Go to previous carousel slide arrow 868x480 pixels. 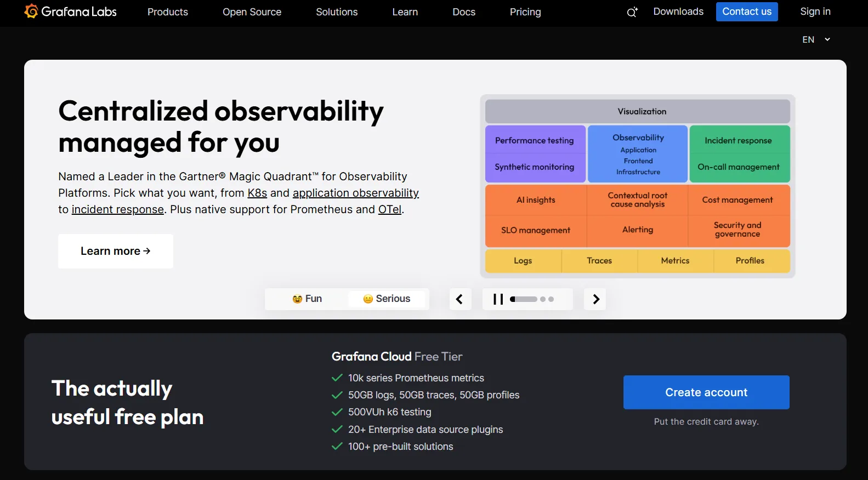pyautogui.click(x=460, y=299)
